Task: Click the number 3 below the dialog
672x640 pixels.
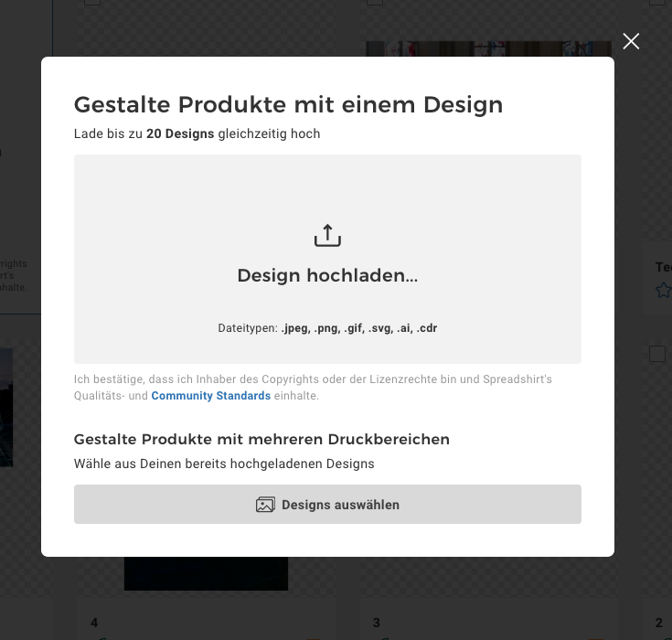Action: coord(377,623)
